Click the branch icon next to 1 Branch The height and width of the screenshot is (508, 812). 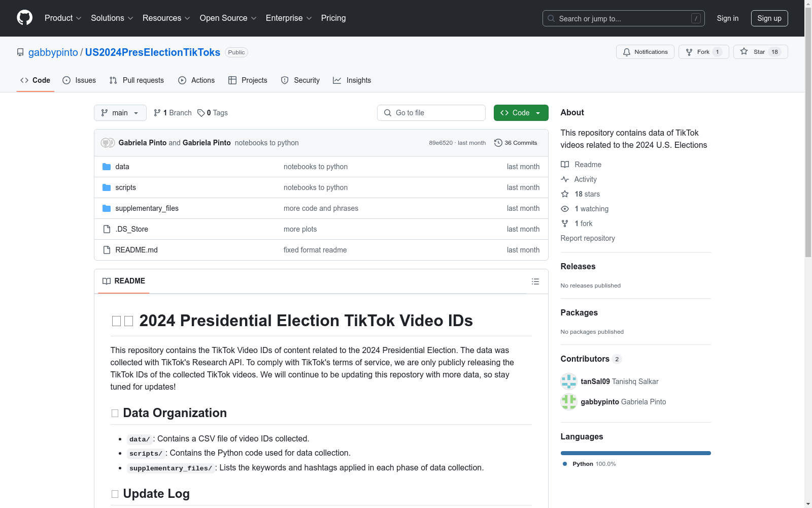click(x=157, y=113)
